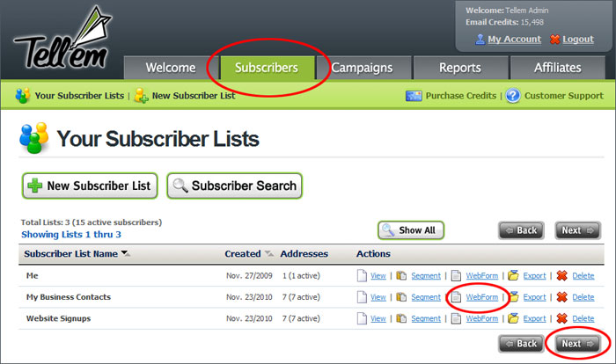View the My Business Contacts list
This screenshot has height=364, width=616.
coord(378,298)
